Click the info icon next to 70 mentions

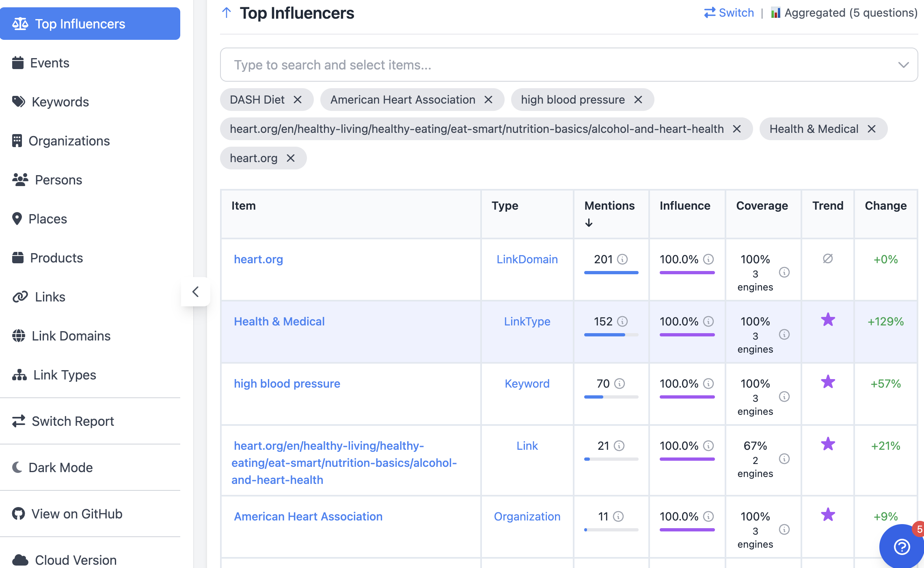click(620, 384)
